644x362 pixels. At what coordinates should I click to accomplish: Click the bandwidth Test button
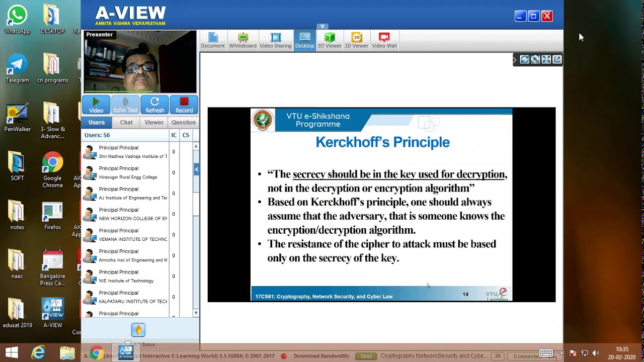366,356
